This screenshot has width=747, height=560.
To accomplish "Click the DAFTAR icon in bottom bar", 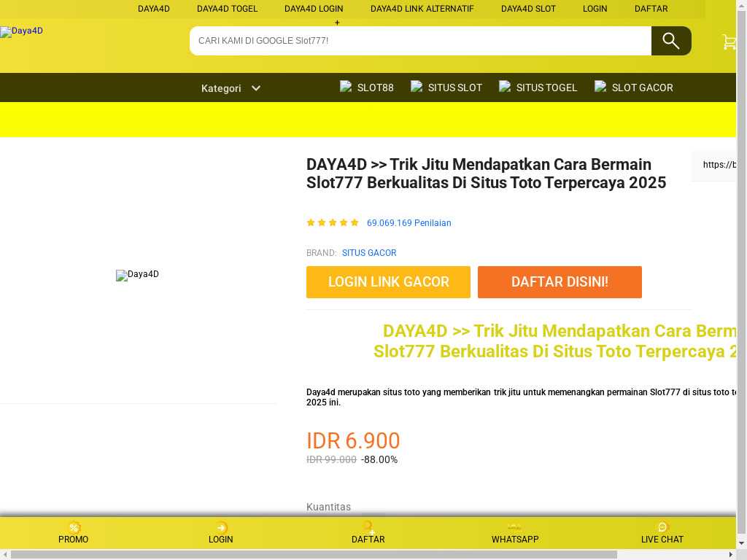I will coord(368,527).
